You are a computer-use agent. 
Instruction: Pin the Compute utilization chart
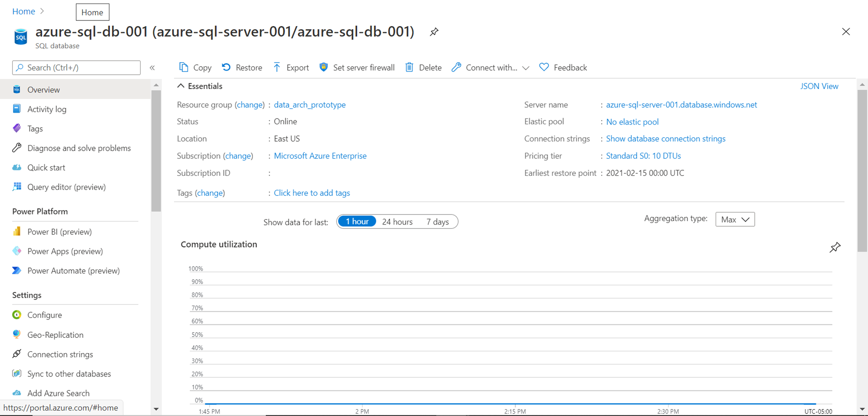tap(835, 248)
